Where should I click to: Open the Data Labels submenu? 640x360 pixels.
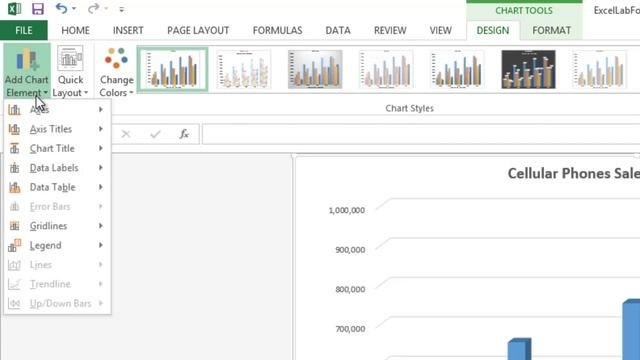point(57,168)
